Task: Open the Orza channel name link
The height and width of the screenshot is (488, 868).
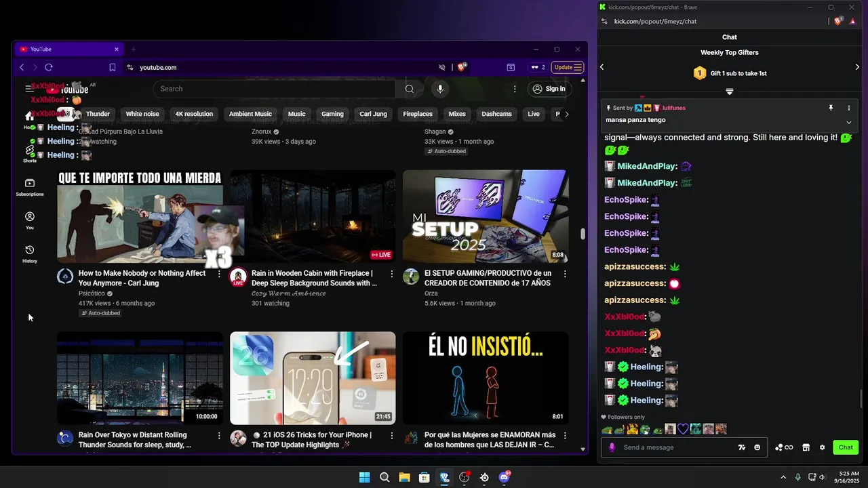Action: coord(432,293)
